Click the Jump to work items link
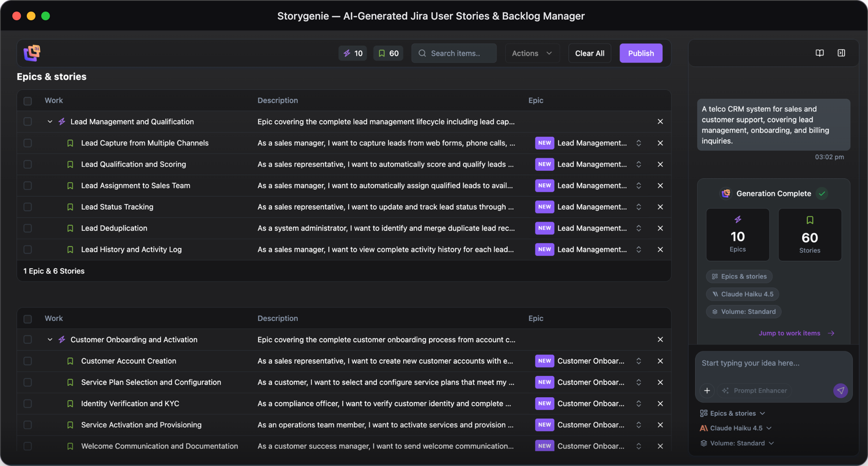The width and height of the screenshot is (868, 466). (789, 333)
